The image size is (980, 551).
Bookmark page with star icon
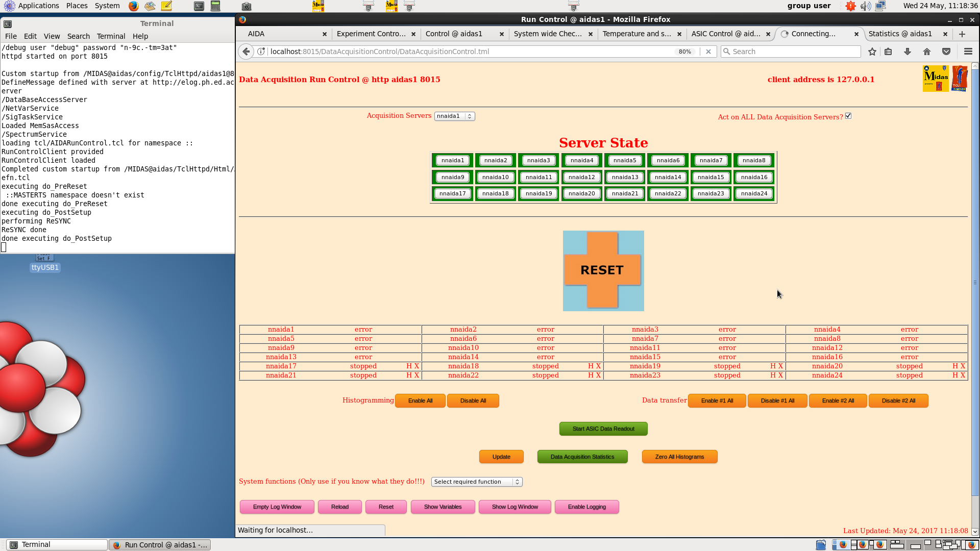click(872, 52)
